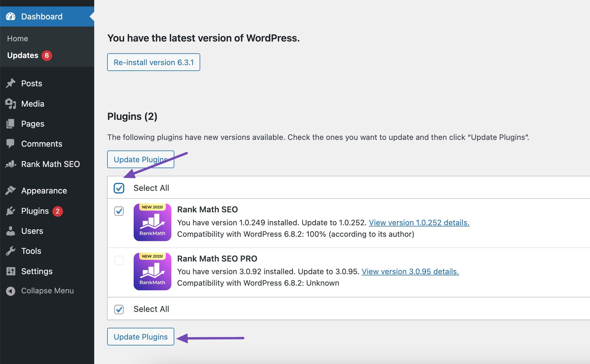This screenshot has height=364, width=590.
Task: Click the Rank Math SEO PRO plugin logo thumbnail
Action: (153, 272)
